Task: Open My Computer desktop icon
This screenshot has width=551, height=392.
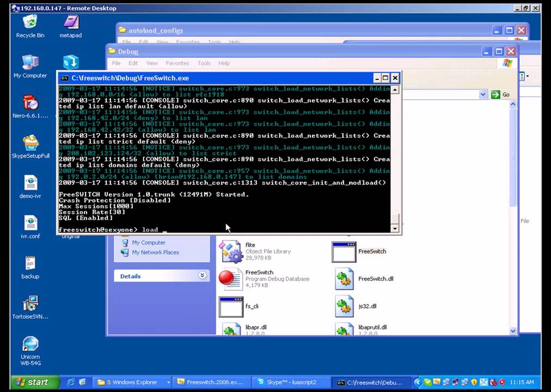Action: coord(30,66)
